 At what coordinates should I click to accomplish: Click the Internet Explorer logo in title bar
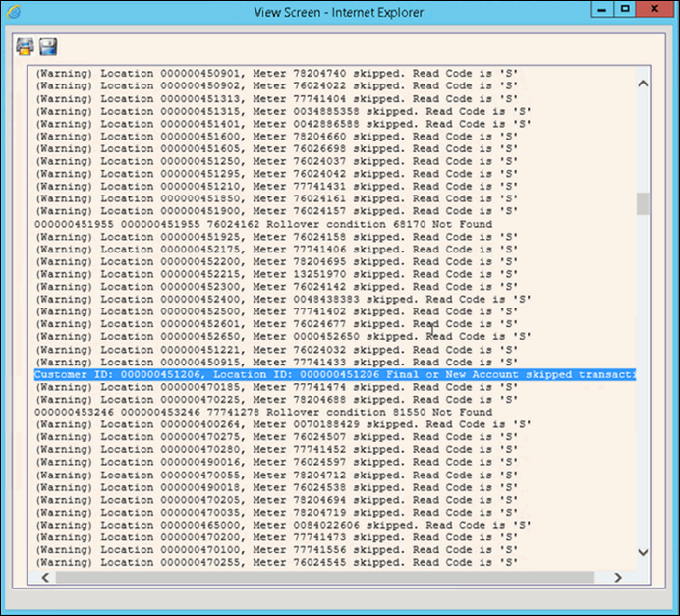14,12
